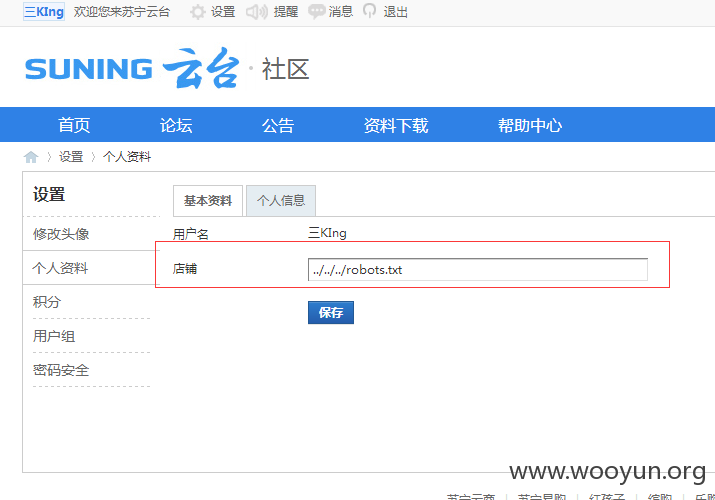Click the logout power icon
The height and width of the screenshot is (500, 715).
pyautogui.click(x=369, y=11)
